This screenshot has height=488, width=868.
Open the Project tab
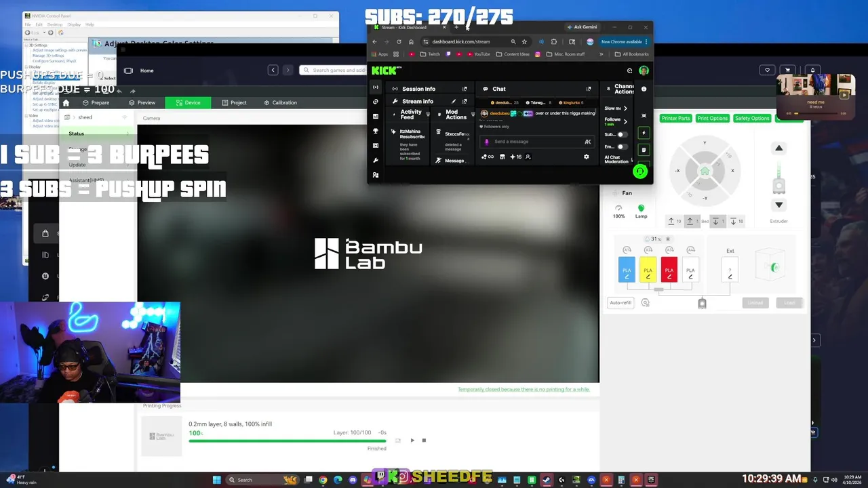(x=234, y=102)
